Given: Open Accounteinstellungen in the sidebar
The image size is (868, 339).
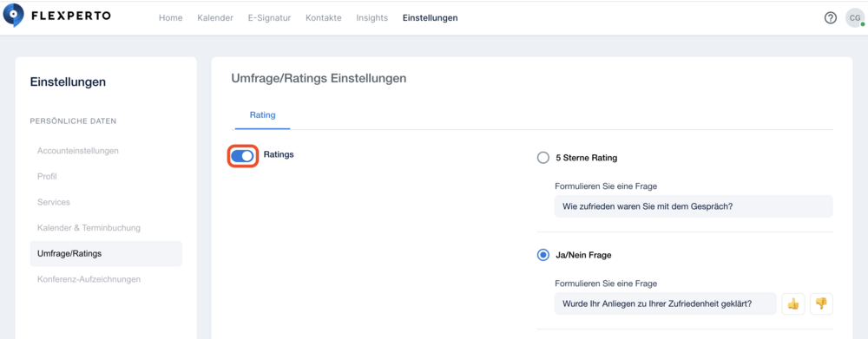Looking at the screenshot, I should 78,150.
